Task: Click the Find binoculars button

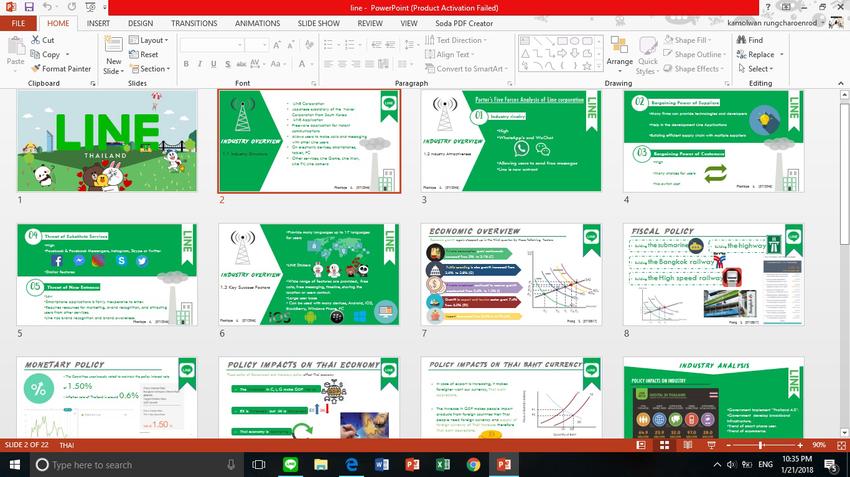Action: click(x=750, y=40)
